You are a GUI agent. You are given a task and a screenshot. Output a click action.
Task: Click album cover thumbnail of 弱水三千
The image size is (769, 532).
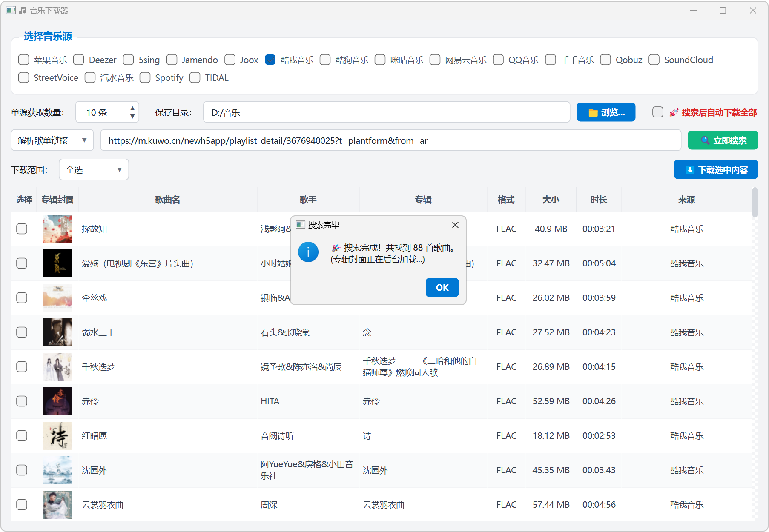tap(57, 332)
